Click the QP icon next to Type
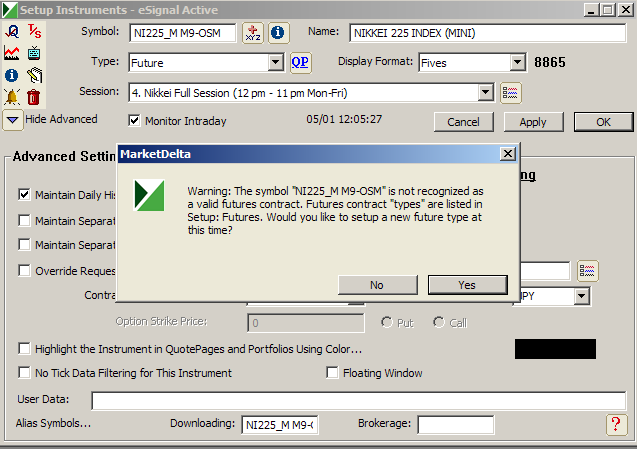The height and width of the screenshot is (449, 637). [301, 63]
